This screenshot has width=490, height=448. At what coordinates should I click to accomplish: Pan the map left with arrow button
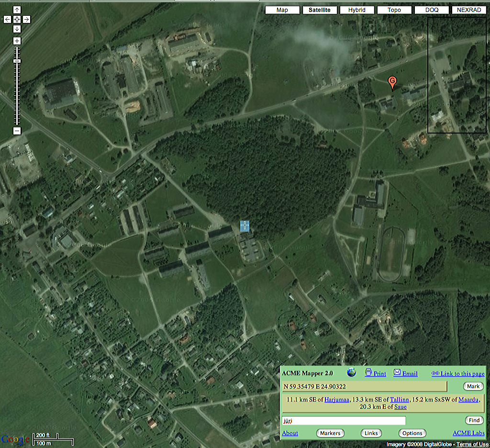pos(8,19)
